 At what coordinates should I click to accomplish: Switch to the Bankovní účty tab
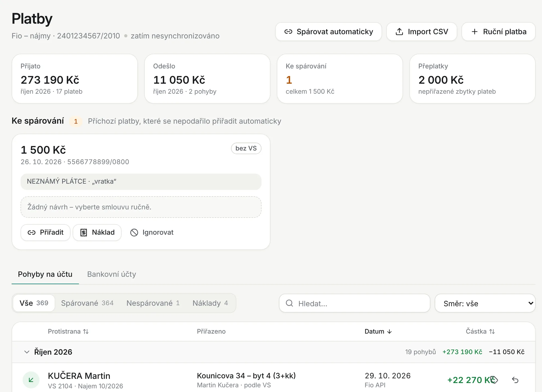coord(112,274)
